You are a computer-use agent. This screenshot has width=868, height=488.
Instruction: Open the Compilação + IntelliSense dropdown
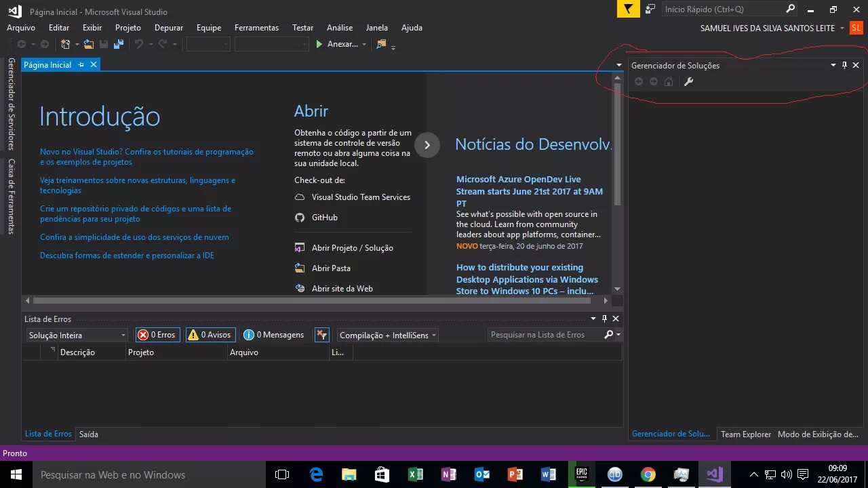pyautogui.click(x=387, y=335)
